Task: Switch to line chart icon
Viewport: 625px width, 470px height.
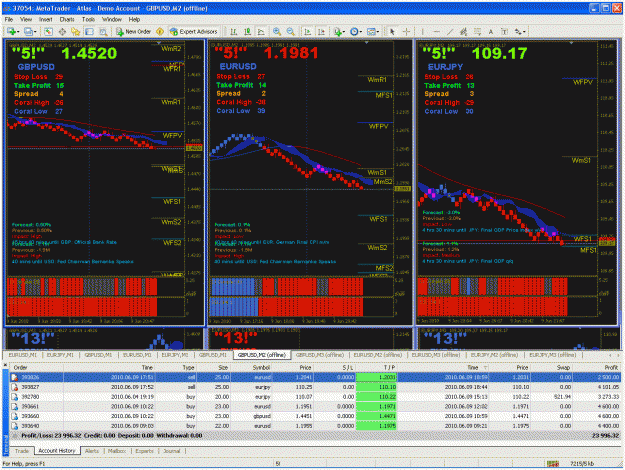Action: point(261,31)
